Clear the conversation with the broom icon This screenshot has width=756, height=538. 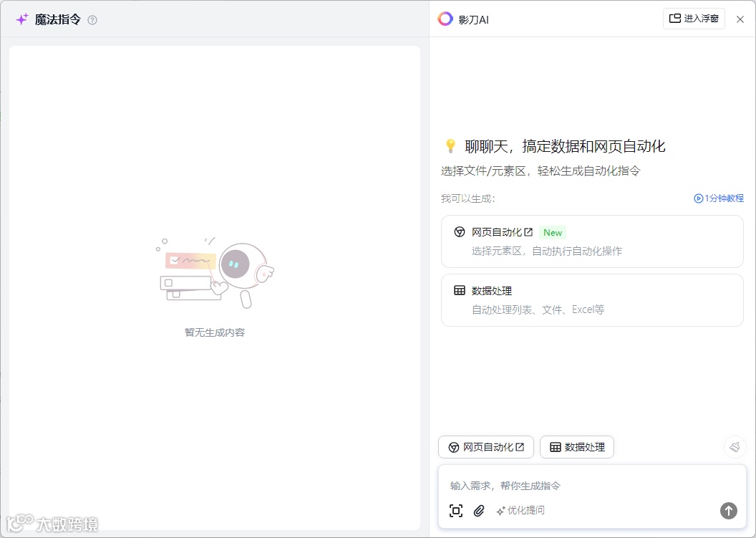(735, 447)
